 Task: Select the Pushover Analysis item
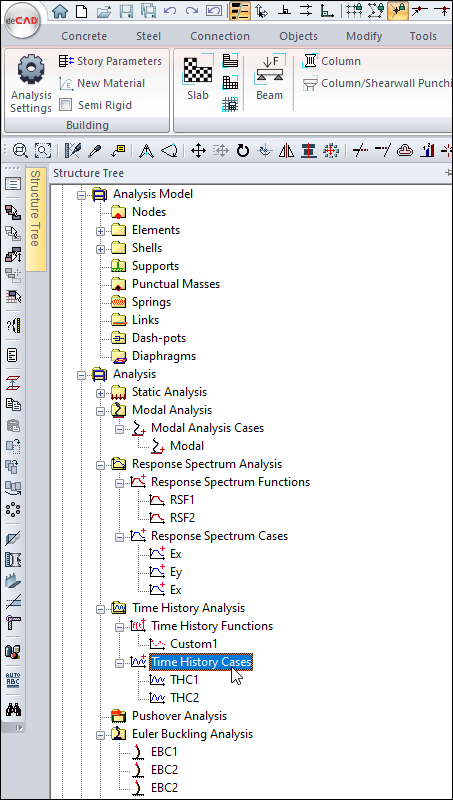click(x=179, y=716)
